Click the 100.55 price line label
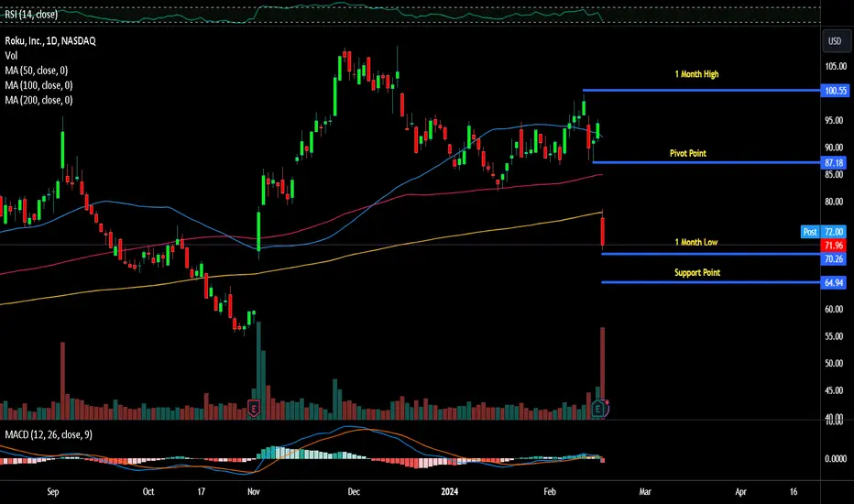This screenshot has width=854, height=504. pos(835,91)
